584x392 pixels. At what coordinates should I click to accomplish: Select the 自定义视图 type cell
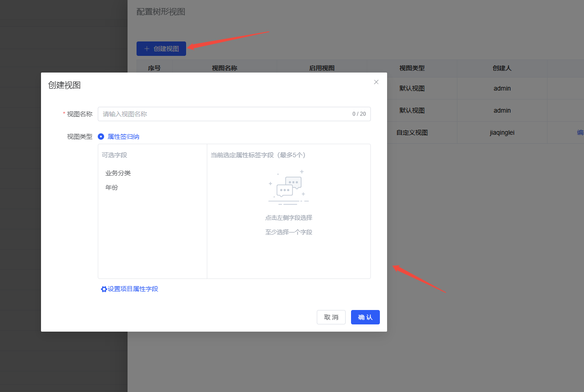pyautogui.click(x=412, y=132)
